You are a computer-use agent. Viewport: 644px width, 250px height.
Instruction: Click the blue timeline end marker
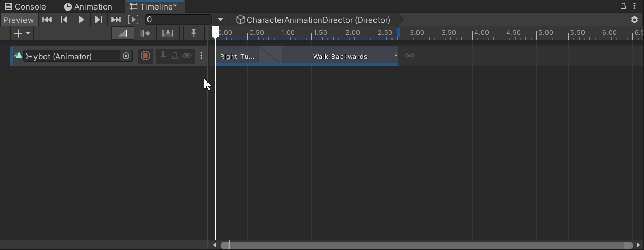click(x=398, y=32)
